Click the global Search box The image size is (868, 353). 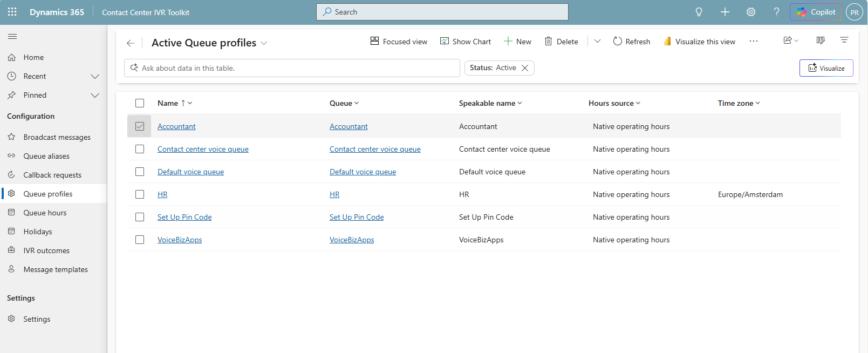442,12
